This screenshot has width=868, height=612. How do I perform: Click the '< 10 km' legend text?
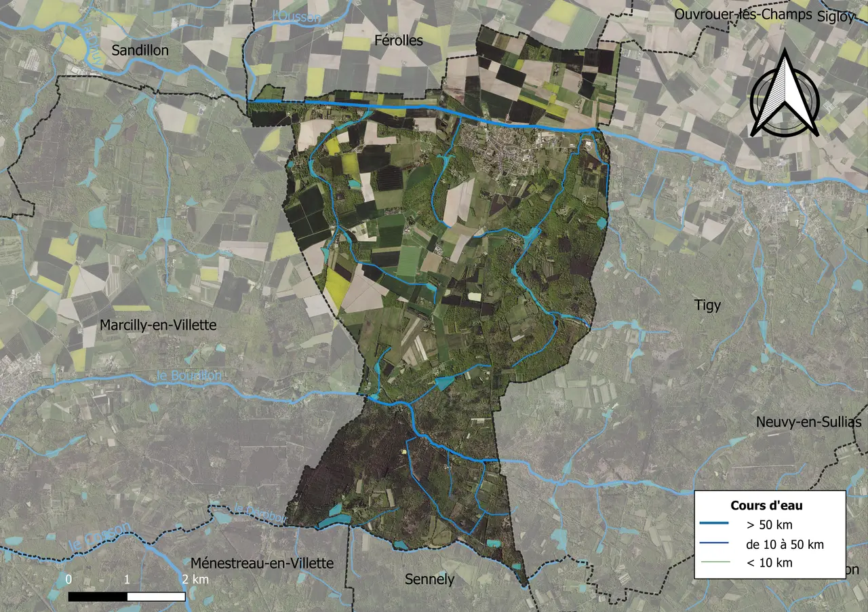(x=769, y=562)
